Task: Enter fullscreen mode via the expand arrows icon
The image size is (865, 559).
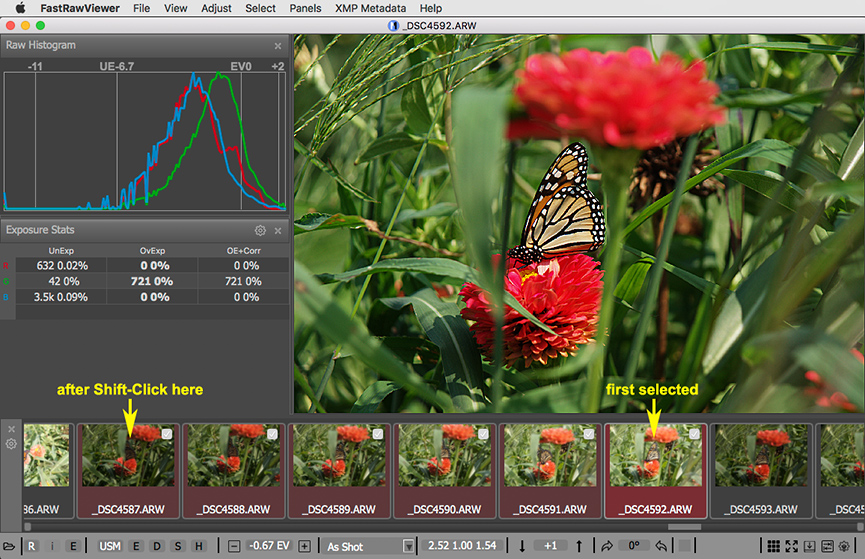Action: pyautogui.click(x=792, y=546)
